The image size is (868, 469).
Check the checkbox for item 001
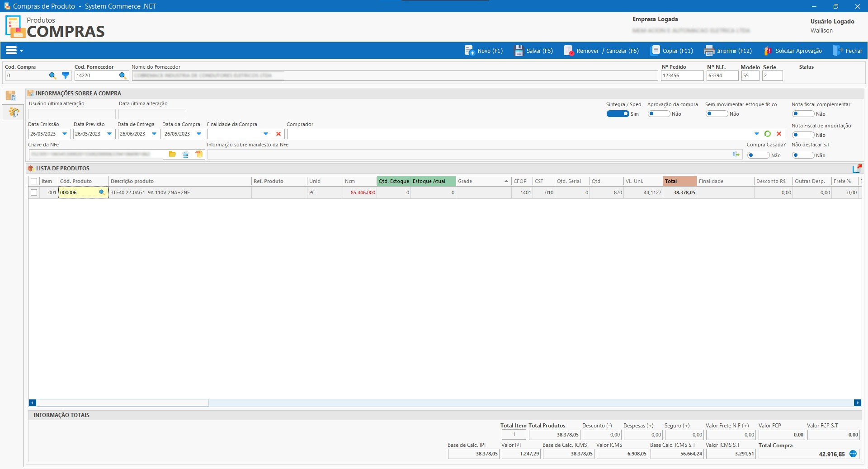(x=34, y=192)
